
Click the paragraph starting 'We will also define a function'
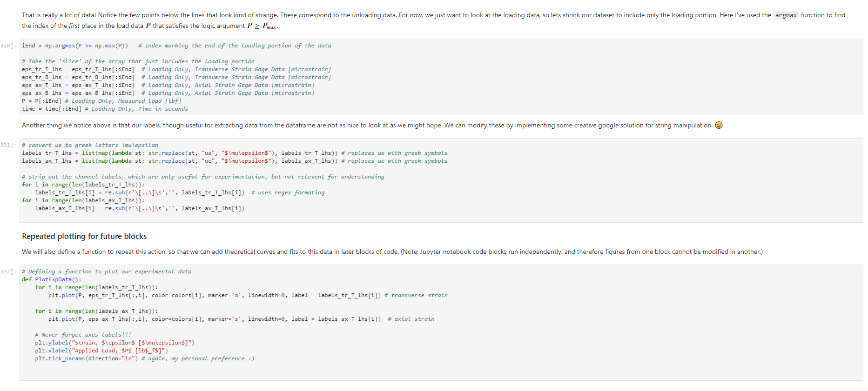[x=392, y=252]
